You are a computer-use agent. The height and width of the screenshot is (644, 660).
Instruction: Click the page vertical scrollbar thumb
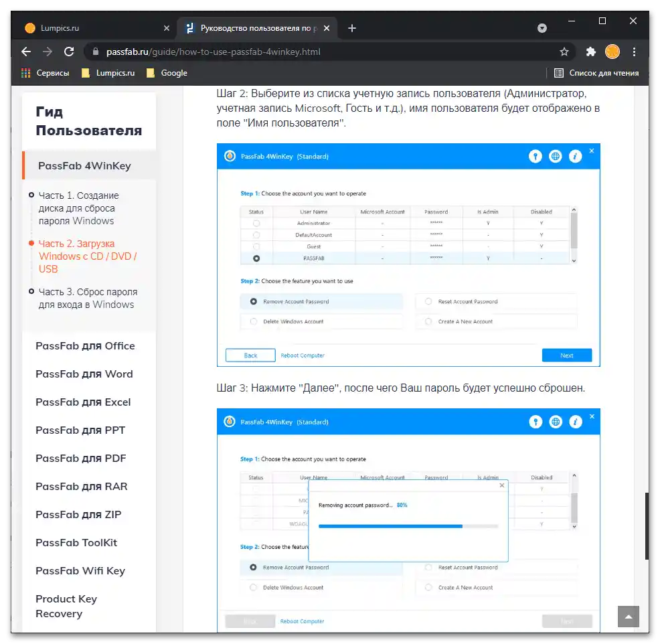(647, 526)
